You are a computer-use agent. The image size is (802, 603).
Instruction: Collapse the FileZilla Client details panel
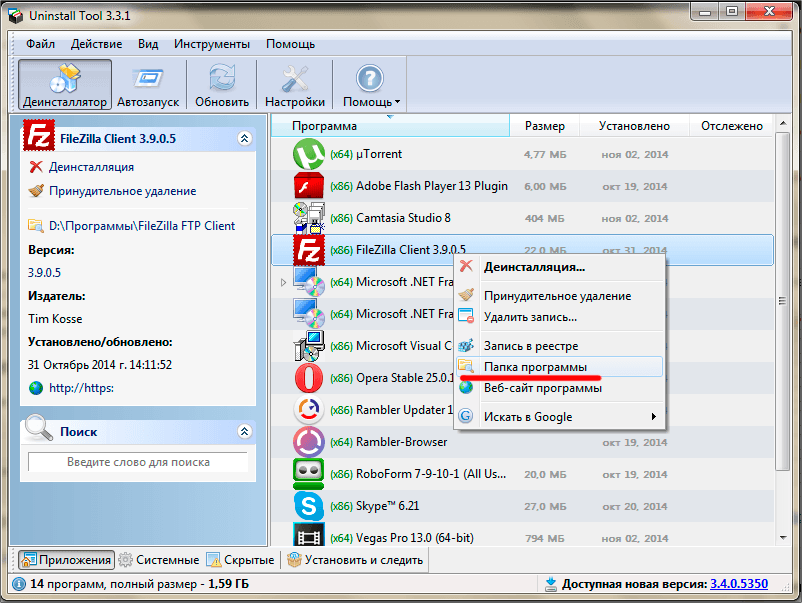pyautogui.click(x=244, y=139)
